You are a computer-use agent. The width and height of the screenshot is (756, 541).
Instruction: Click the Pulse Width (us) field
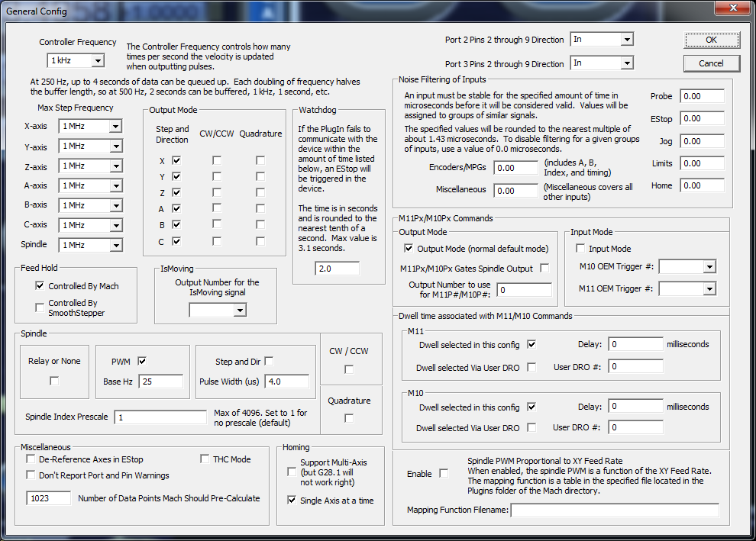287,381
